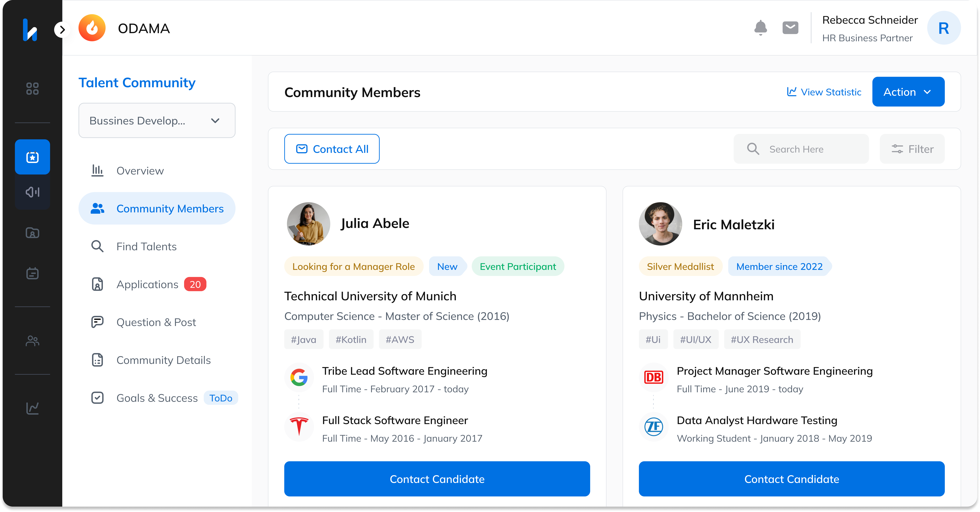Open the dashboard grid icon in sidebar
Viewport: 980px width, 512px height.
[32, 89]
